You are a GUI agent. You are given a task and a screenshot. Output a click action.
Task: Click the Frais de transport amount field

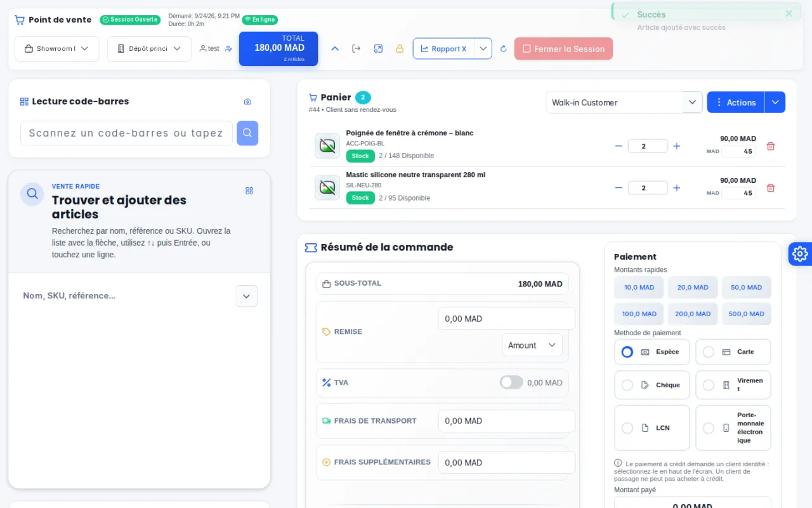tap(507, 421)
